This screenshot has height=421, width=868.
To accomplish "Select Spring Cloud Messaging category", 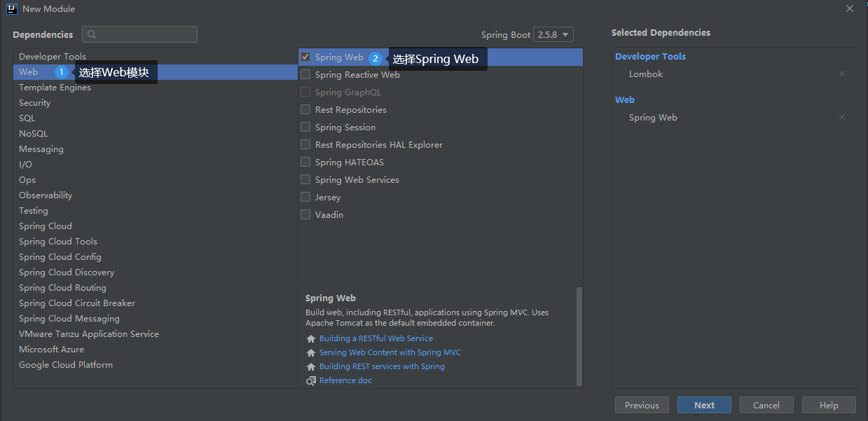I will click(x=156, y=319).
